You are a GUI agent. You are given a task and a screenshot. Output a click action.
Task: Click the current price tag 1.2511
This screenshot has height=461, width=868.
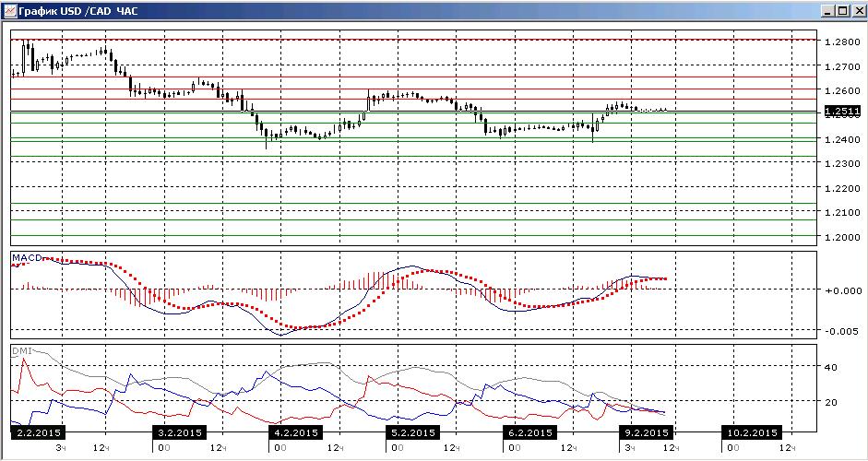(x=841, y=112)
